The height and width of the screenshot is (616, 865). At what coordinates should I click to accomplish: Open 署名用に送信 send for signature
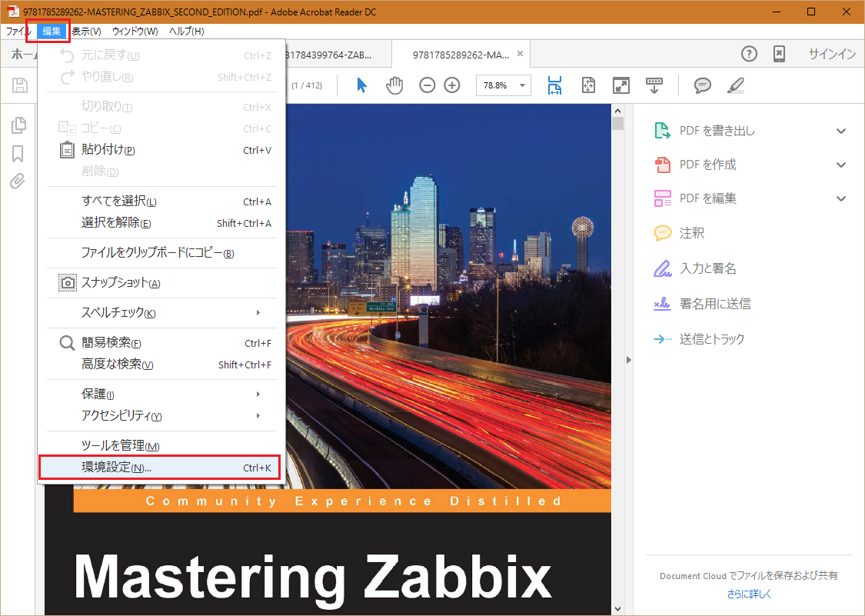click(715, 304)
